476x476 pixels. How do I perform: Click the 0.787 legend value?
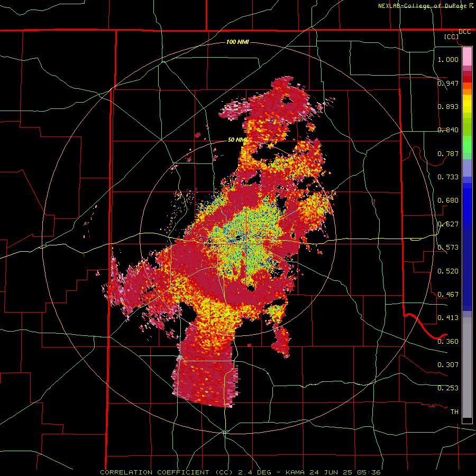click(448, 153)
